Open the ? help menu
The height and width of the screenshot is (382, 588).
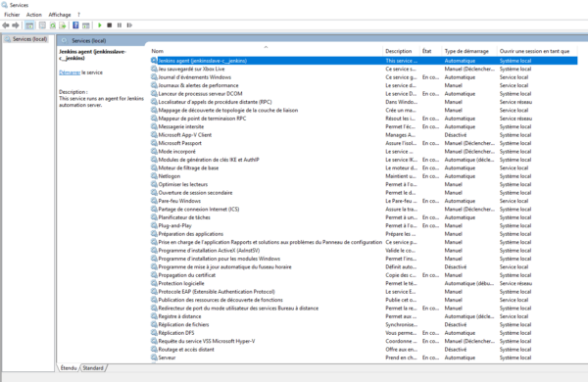coord(78,15)
